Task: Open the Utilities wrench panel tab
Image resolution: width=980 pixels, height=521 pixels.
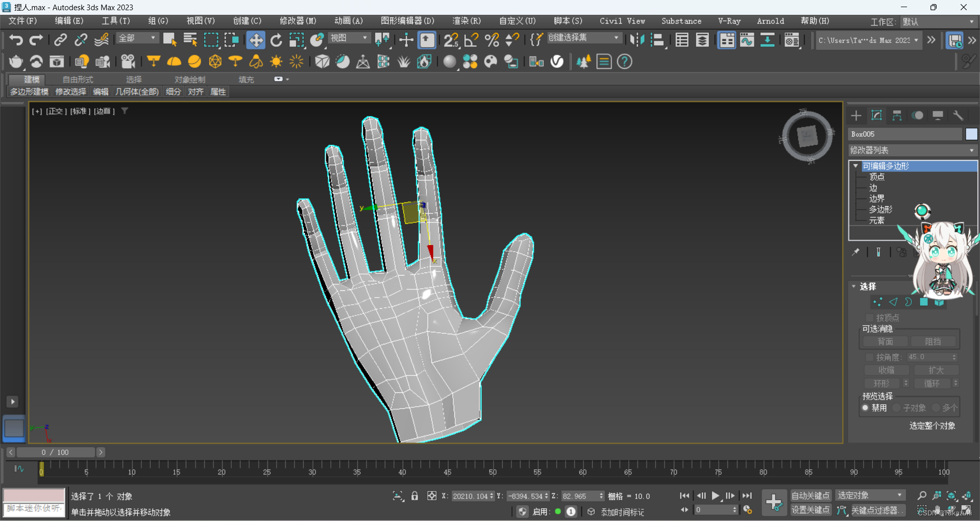Action: click(x=958, y=116)
